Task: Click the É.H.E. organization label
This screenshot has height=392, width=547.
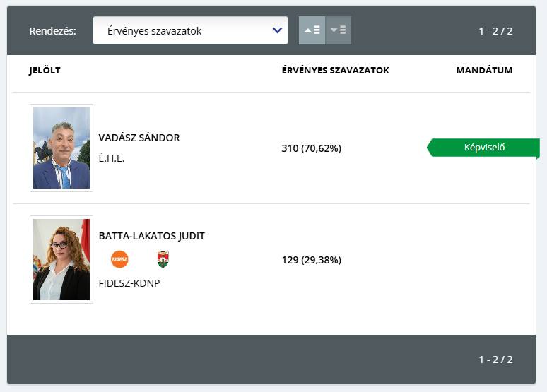Action: coord(112,158)
